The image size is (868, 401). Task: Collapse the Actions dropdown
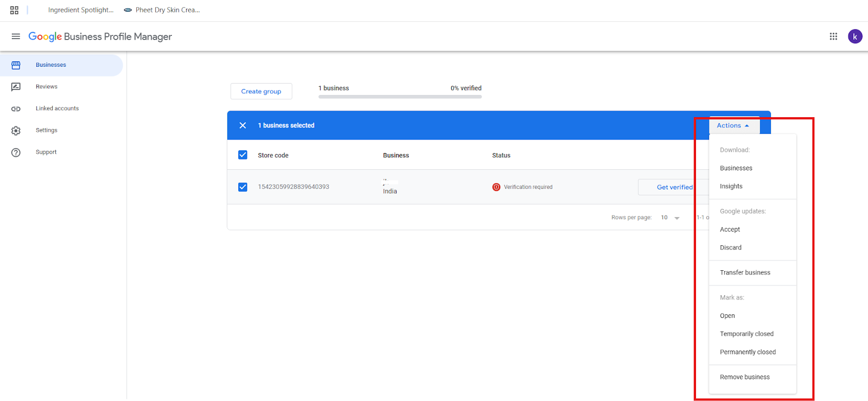pos(734,125)
